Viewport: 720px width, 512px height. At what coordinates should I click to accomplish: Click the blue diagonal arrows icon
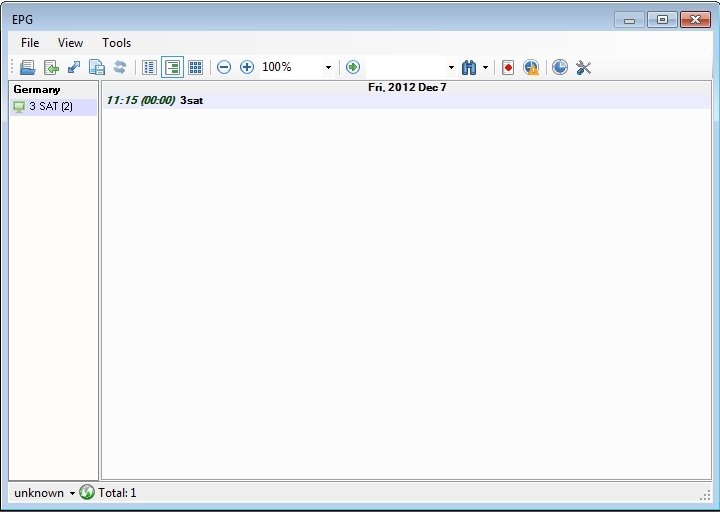point(74,68)
